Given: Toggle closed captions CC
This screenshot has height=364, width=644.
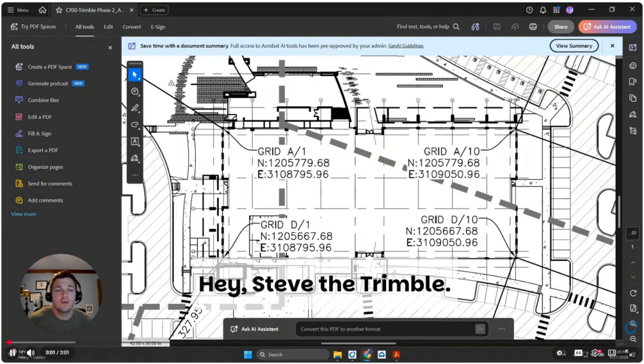Looking at the screenshot, I should pos(579,353).
